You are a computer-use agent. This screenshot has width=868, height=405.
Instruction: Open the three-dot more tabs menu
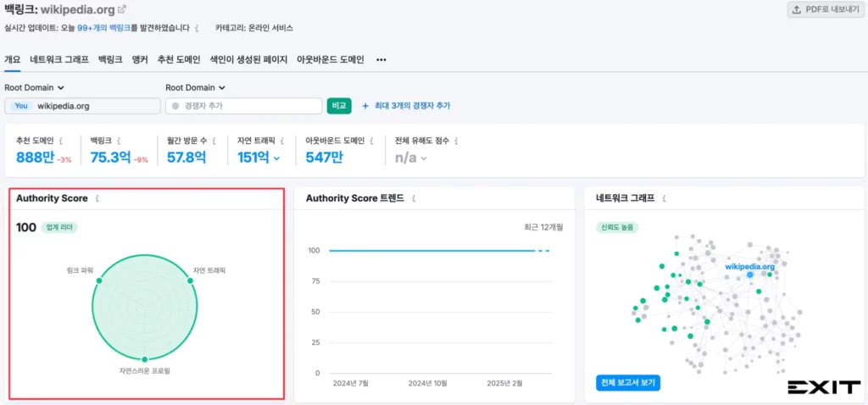coord(381,60)
